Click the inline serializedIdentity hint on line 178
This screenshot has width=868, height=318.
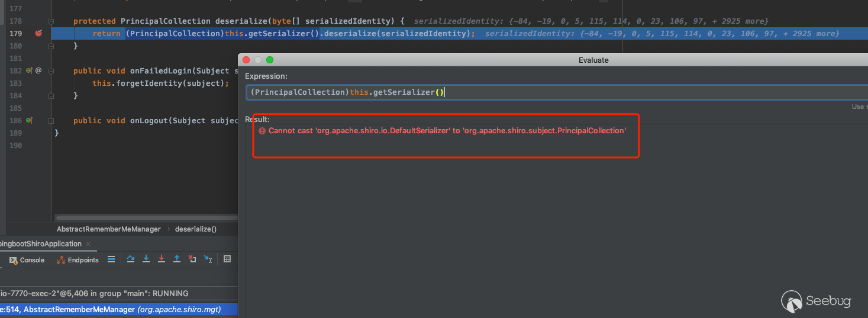pyautogui.click(x=591, y=21)
